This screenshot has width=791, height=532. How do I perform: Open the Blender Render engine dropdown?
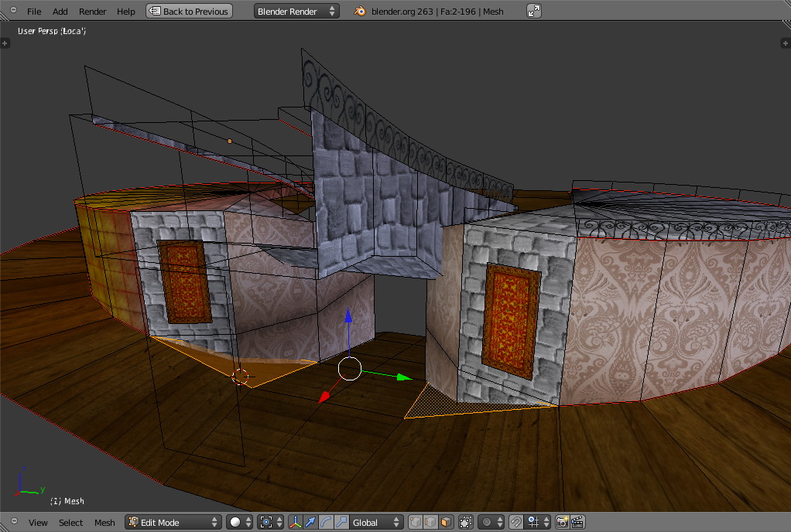tap(296, 11)
